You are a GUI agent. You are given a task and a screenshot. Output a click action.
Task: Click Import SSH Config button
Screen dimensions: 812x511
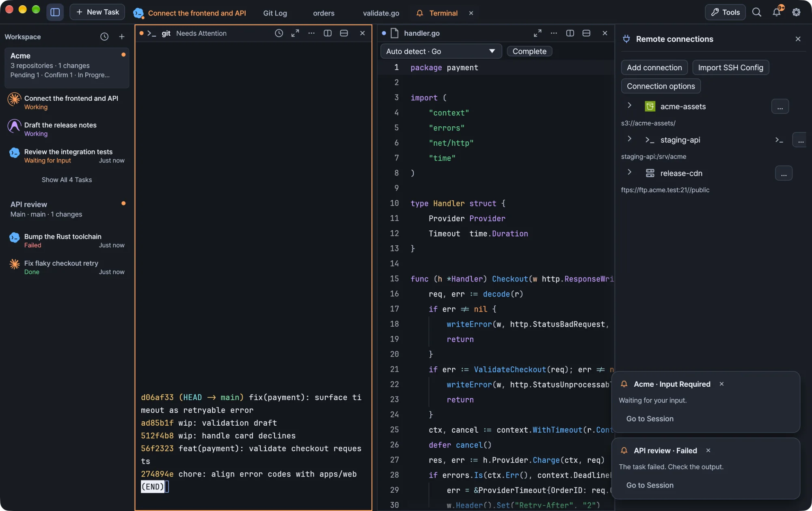[x=730, y=67]
